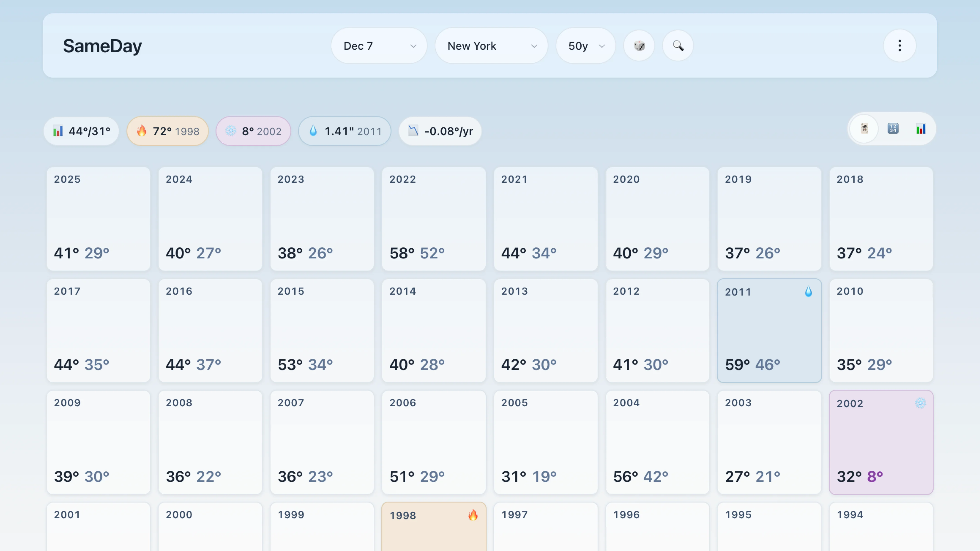The width and height of the screenshot is (980, 551).
Task: Open the Dec 7 date dropdown
Action: (x=379, y=46)
